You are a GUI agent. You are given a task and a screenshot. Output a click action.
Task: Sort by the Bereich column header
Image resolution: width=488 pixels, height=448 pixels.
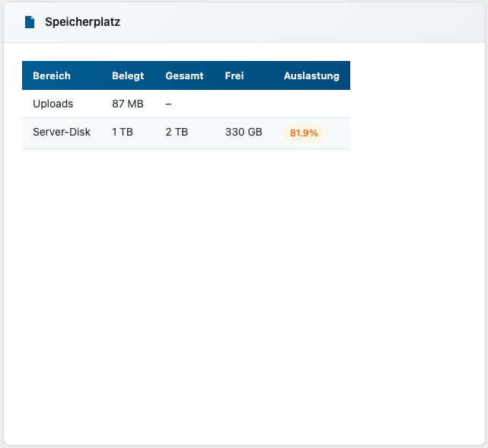52,75
